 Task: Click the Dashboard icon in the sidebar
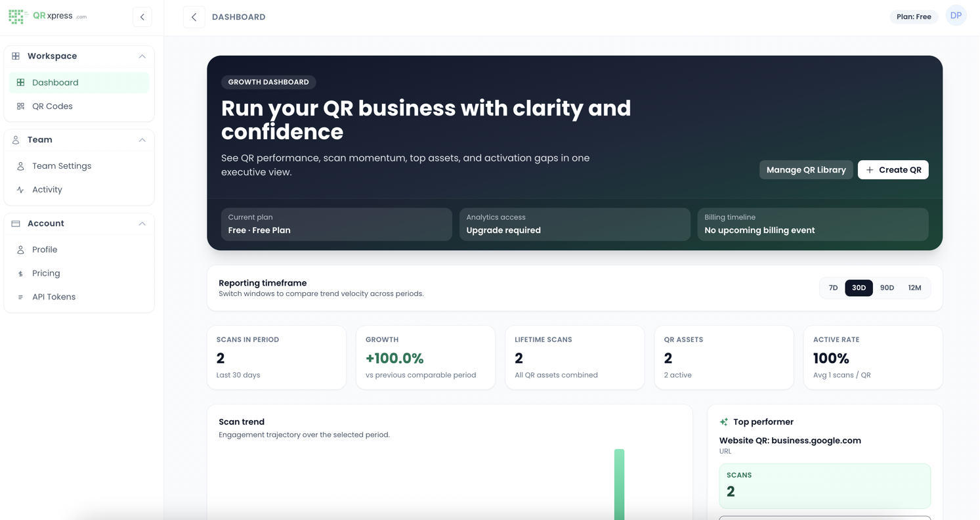coord(20,83)
